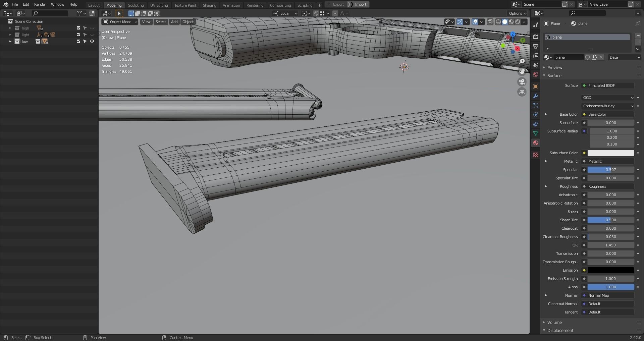Hide the low collection with eye icon

[x=92, y=42]
